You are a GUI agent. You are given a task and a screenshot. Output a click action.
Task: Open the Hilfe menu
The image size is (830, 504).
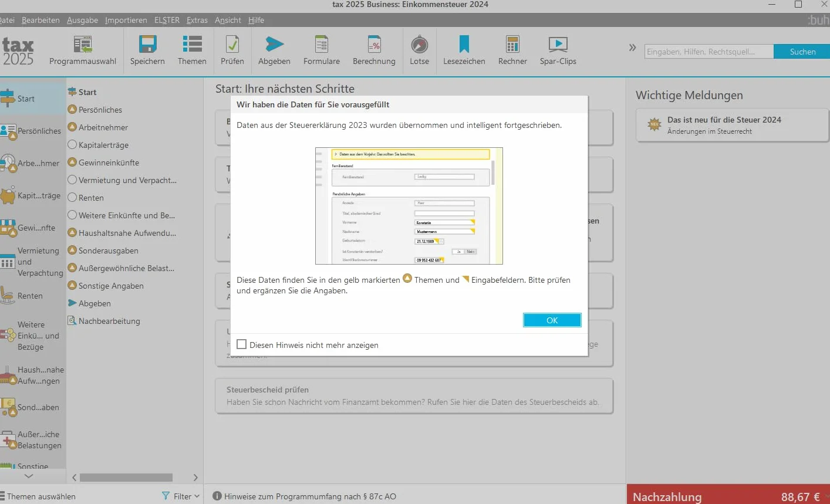(256, 20)
